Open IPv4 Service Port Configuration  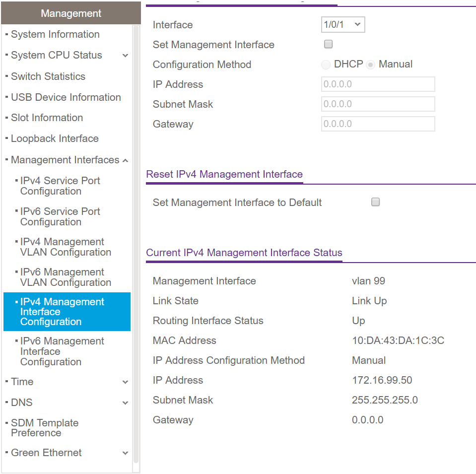(x=60, y=186)
